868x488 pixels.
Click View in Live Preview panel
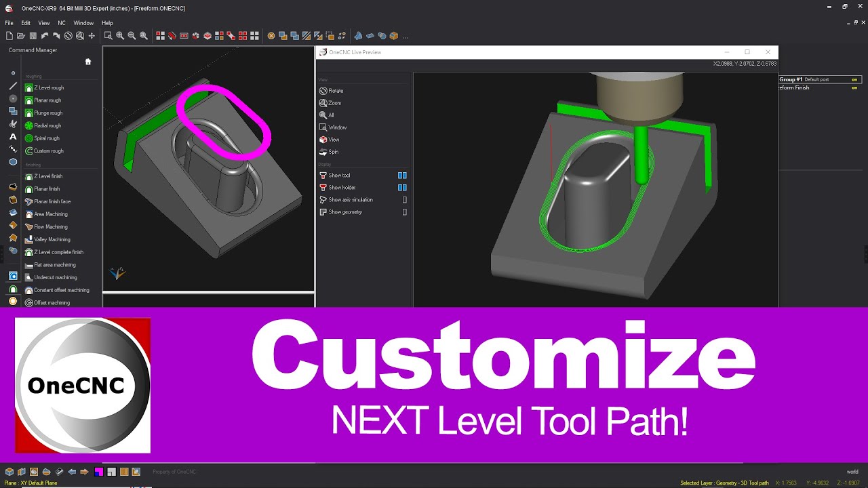(330, 140)
